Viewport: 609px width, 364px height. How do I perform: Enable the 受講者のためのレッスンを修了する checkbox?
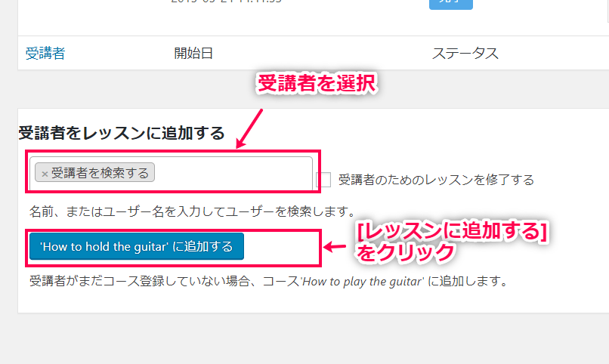(323, 180)
